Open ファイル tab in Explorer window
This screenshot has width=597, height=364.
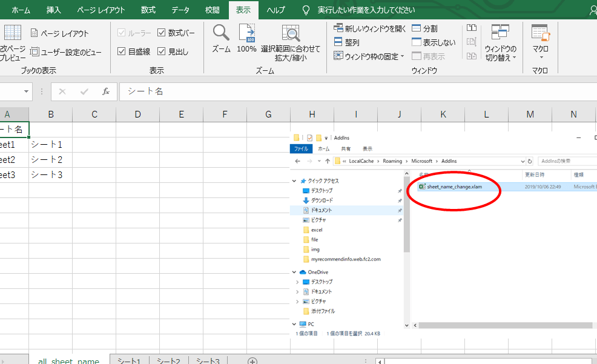301,149
